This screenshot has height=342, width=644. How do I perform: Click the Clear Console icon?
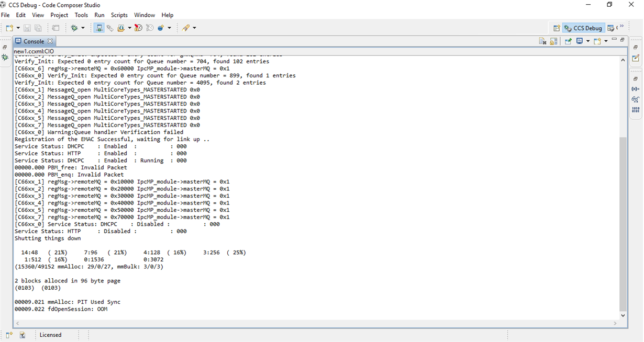point(543,41)
